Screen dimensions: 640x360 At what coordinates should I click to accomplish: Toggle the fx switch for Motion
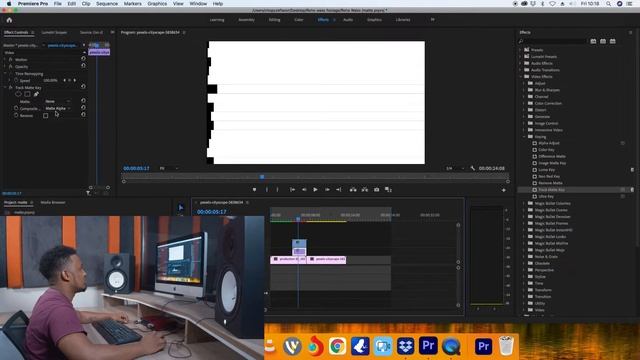tap(11, 60)
